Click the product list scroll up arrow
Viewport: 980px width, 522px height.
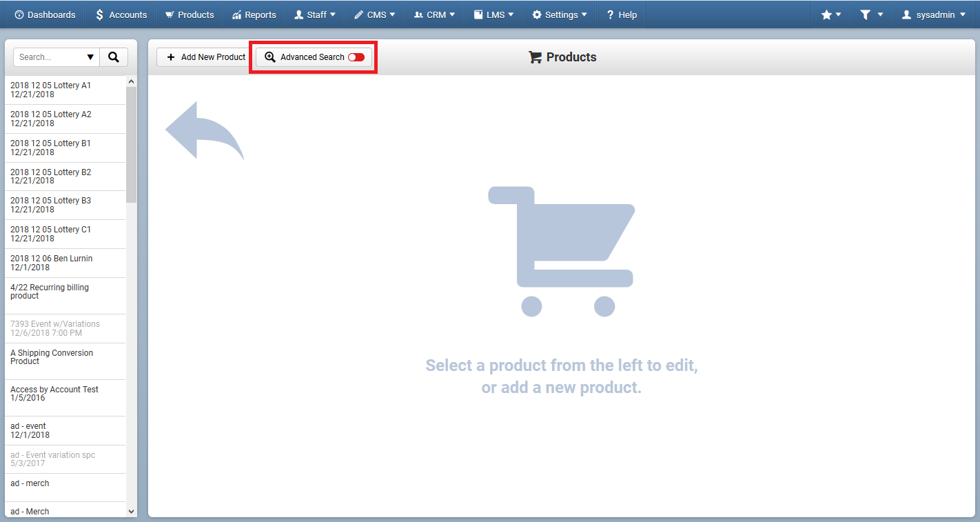point(132,81)
